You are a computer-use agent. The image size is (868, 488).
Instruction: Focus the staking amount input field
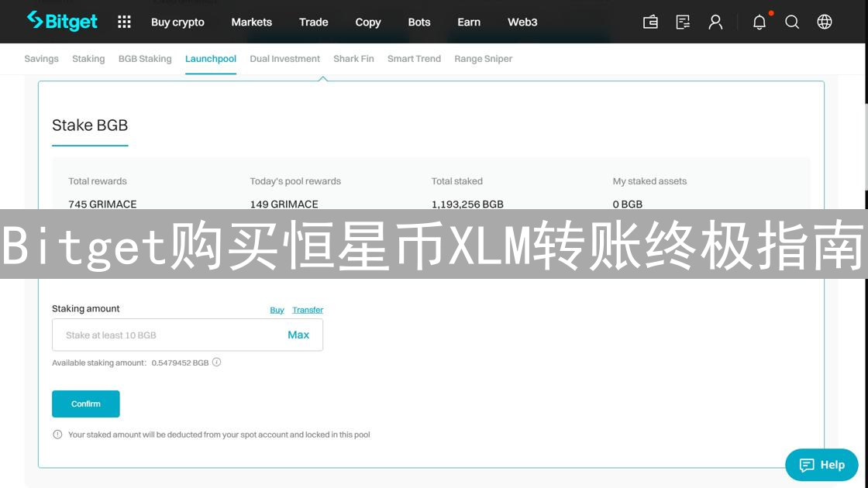tap(188, 335)
